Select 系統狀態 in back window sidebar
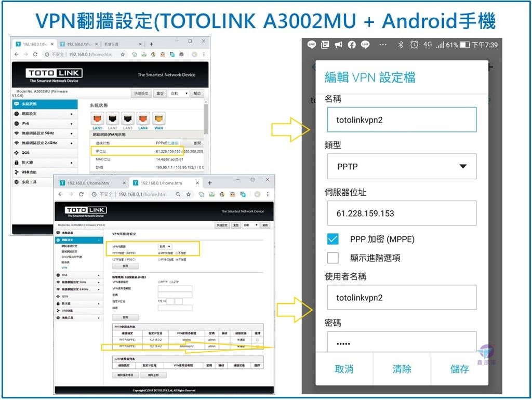The width and height of the screenshot is (532, 400). [x=45, y=104]
